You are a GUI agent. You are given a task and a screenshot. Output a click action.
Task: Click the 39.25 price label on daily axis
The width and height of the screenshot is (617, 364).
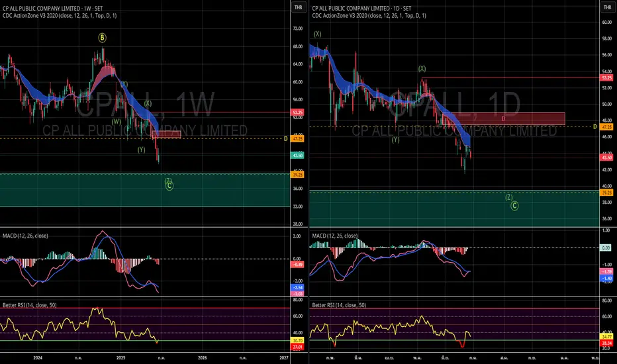607,193
